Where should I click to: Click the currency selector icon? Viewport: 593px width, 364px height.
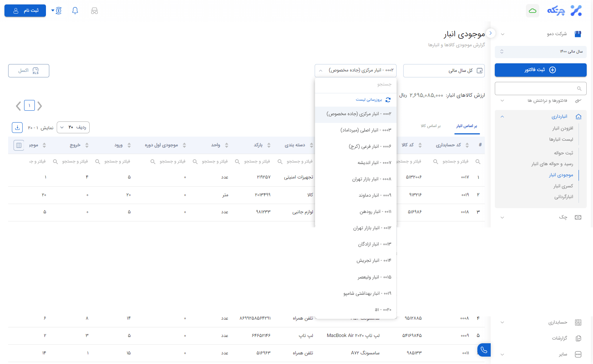tap(58, 11)
